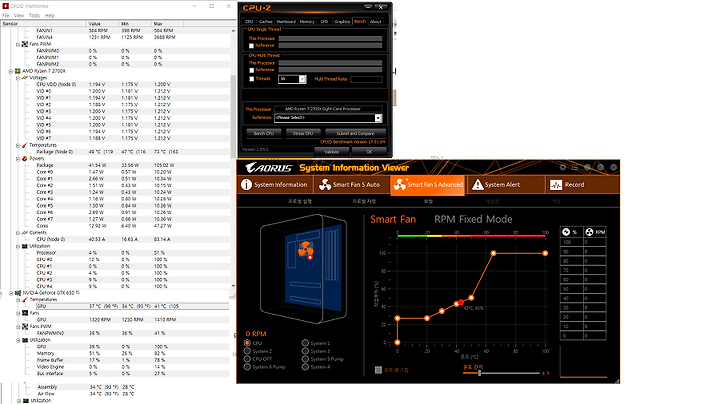Select the CPU fan radio button
The image size is (720, 404).
pos(247,343)
